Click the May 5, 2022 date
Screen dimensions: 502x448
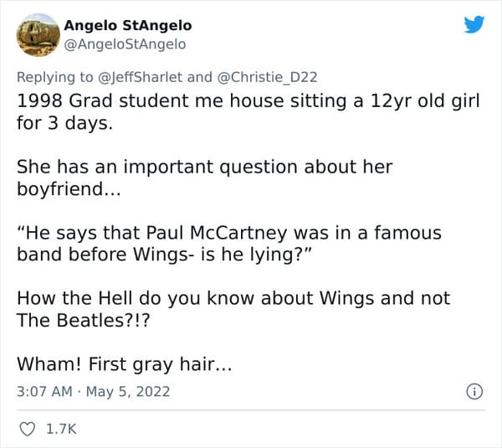tap(128, 392)
